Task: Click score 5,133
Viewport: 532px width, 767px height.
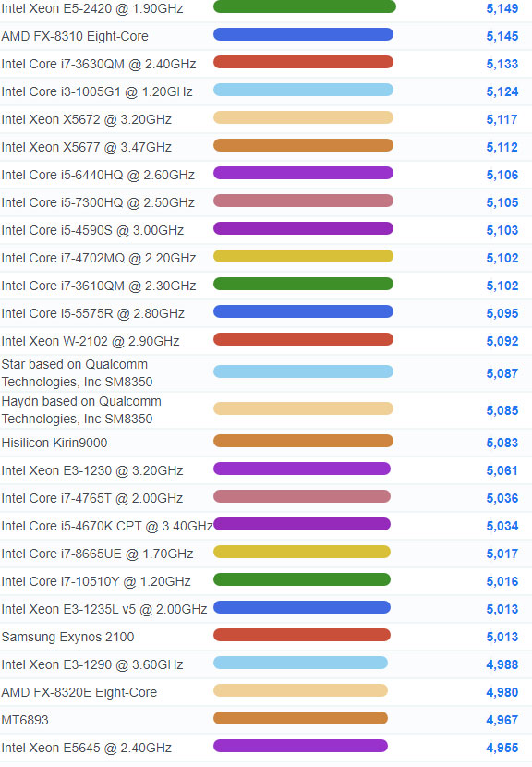Action: (502, 64)
